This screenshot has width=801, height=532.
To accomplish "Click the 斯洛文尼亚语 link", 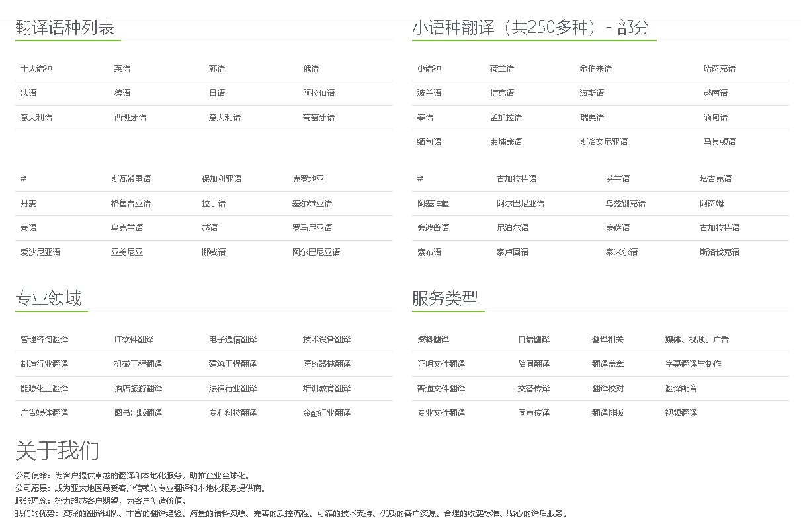I will coord(603,142).
